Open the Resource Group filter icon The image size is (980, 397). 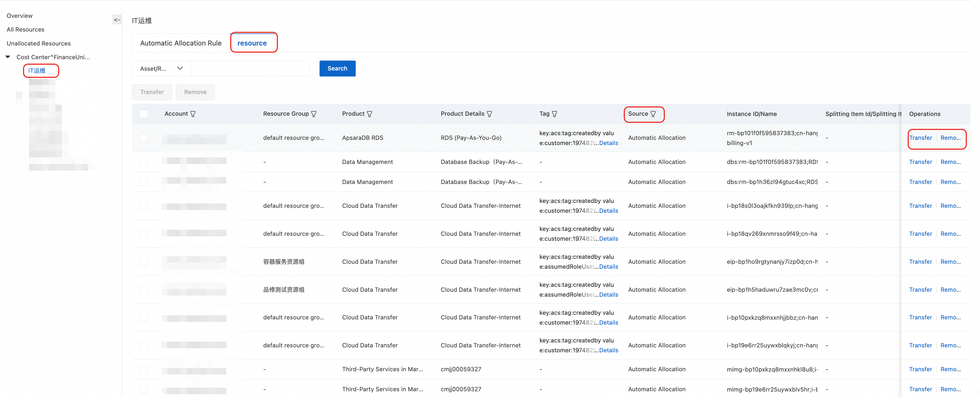(314, 114)
